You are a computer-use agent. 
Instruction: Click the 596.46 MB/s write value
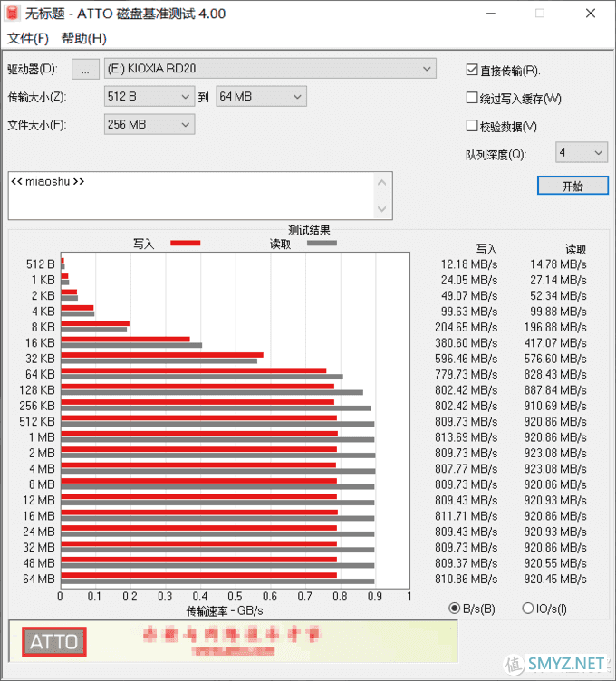tap(467, 359)
